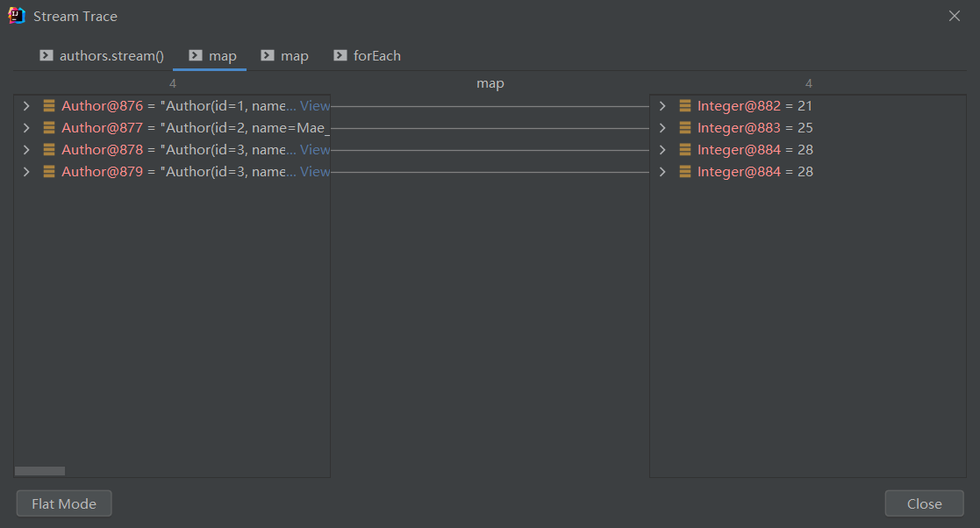Click the object icon beside Author@878
The height and width of the screenshot is (528, 980).
[49, 150]
